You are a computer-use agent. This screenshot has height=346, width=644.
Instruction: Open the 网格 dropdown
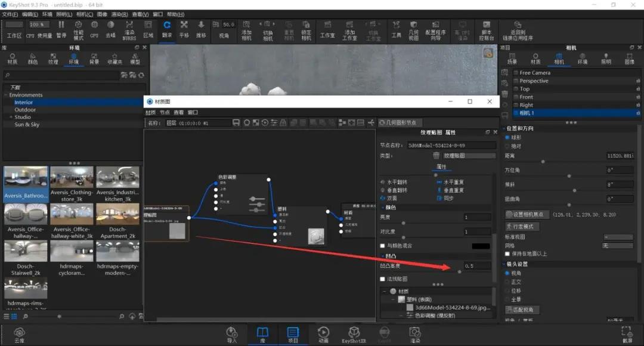coord(617,246)
